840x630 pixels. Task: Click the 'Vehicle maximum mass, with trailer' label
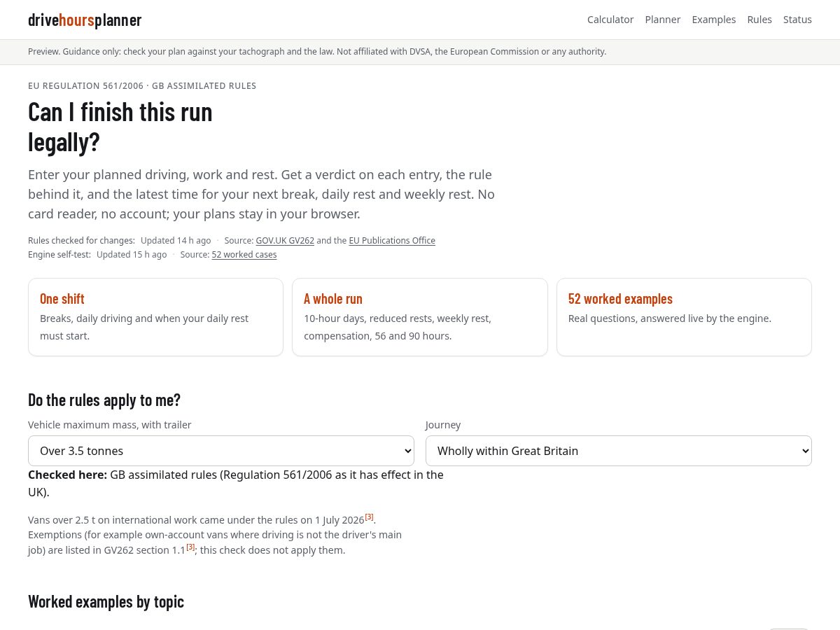click(110, 425)
